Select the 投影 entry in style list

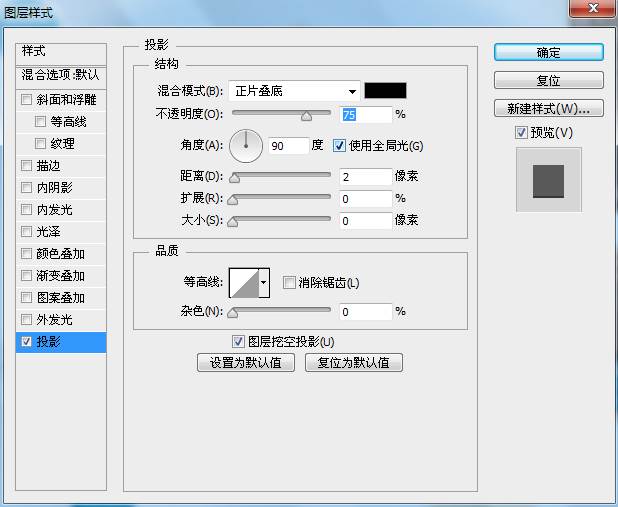pyautogui.click(x=61, y=342)
